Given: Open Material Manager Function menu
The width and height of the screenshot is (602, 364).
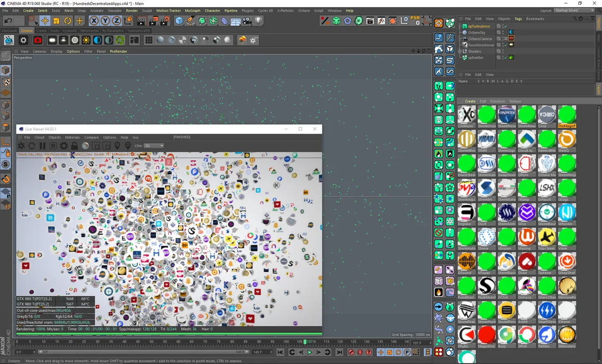Looking at the screenshot, I should [x=498, y=101].
